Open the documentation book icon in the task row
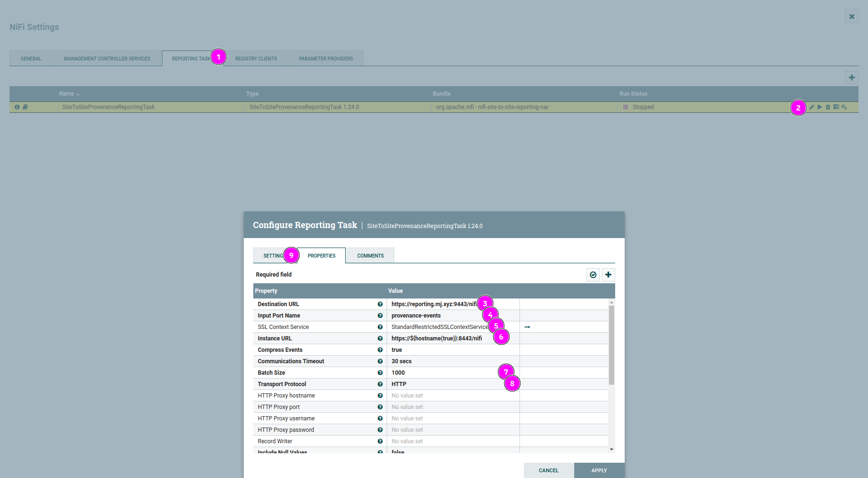Image resolution: width=868 pixels, height=478 pixels. [25, 107]
